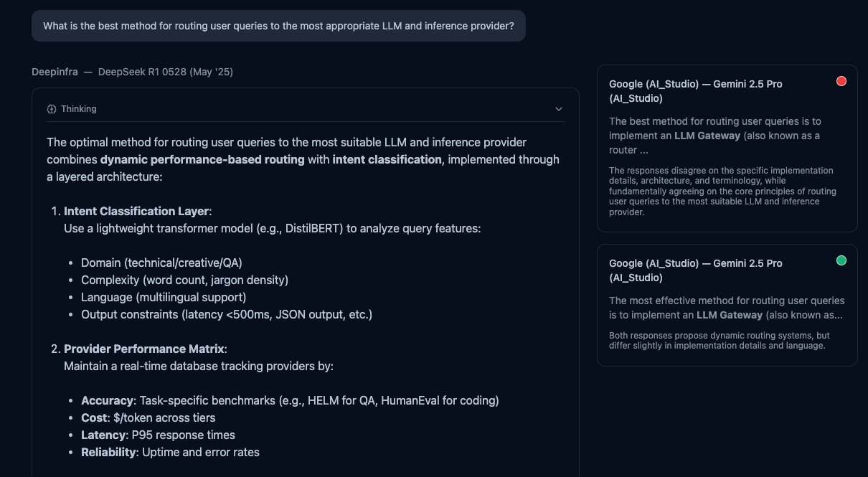Click the Reliability bullet item
The height and width of the screenshot is (477, 868).
tap(170, 452)
